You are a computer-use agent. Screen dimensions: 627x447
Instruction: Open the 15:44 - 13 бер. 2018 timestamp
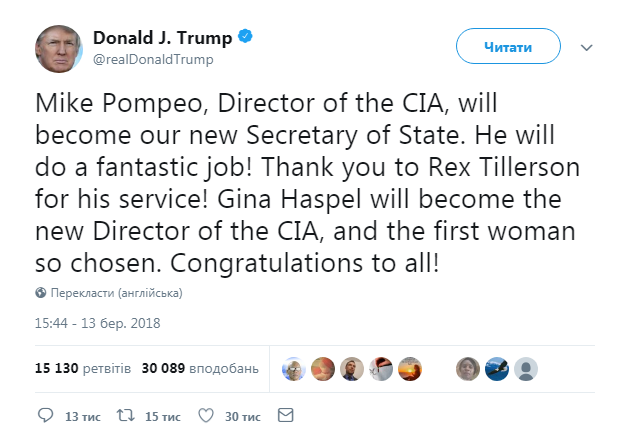pos(98,323)
